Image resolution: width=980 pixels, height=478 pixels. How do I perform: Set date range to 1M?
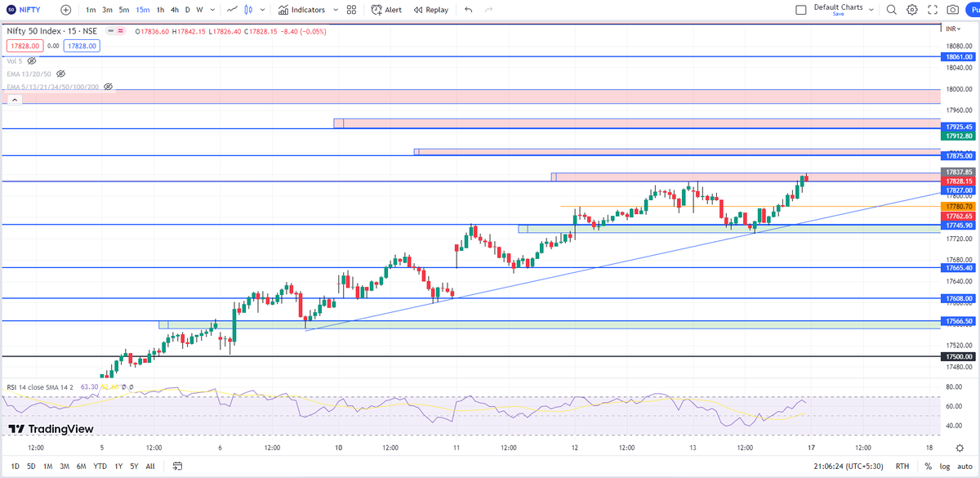coord(48,467)
